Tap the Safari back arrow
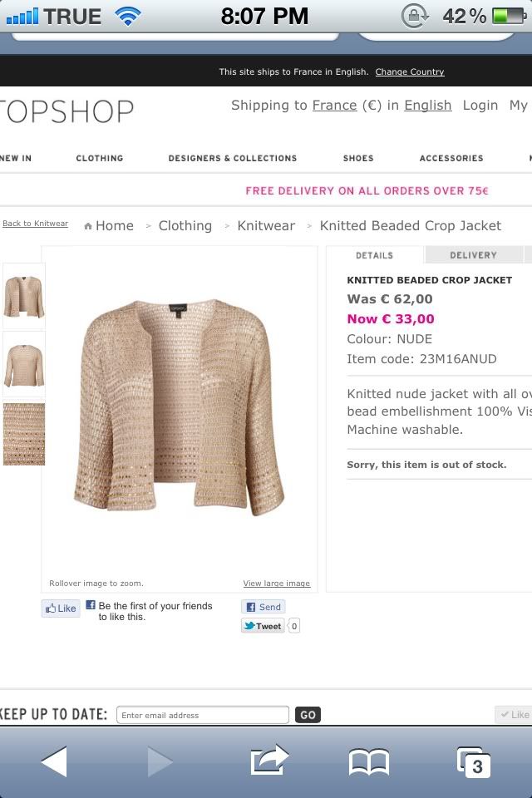The width and height of the screenshot is (532, 798). coord(54,761)
